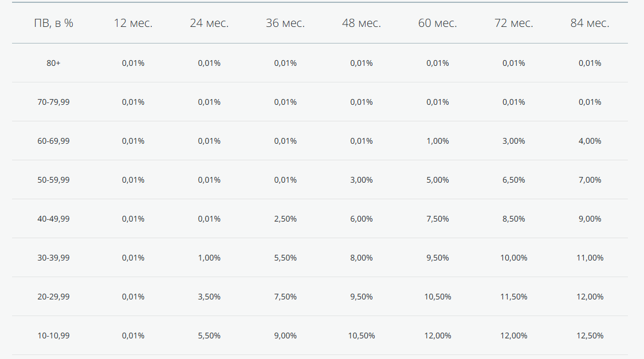Viewport: 644px width, 359px height.
Task: Click the 3,50% rate cell
Action: point(209,297)
